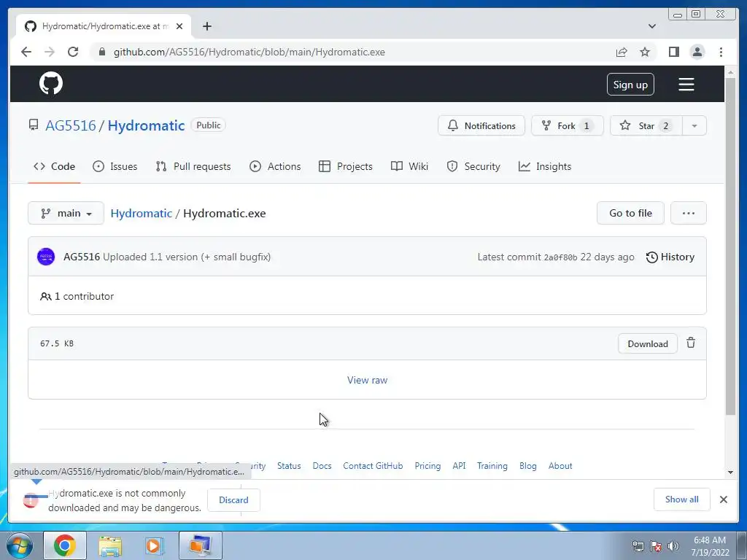Discard the dangerous download
Viewport: 747px width, 560px height.
[x=233, y=499]
